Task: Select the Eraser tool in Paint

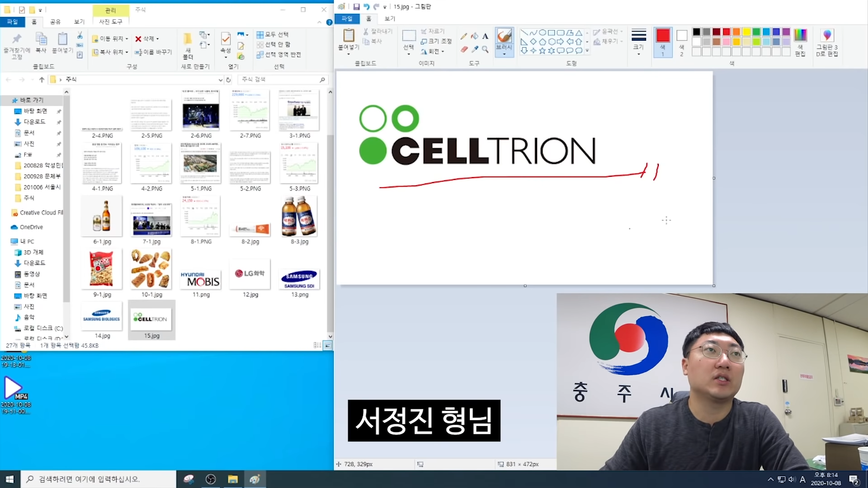Action: (464, 49)
